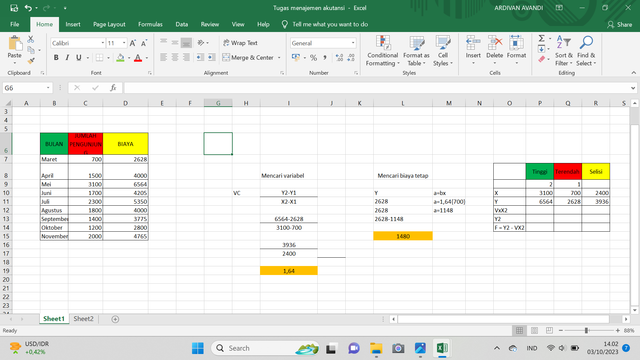Click the accounting number format icon
The width and height of the screenshot is (640, 360).
click(296, 58)
